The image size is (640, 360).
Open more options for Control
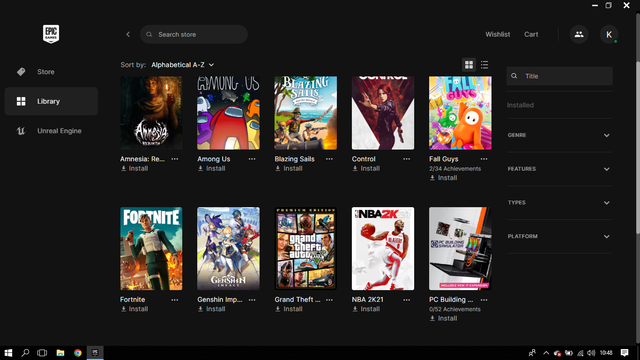click(x=407, y=159)
